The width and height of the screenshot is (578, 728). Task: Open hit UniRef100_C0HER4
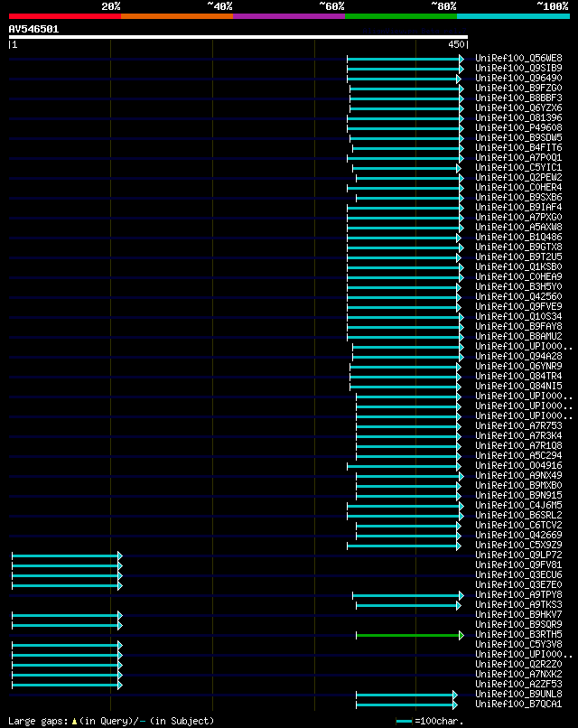pos(518,187)
